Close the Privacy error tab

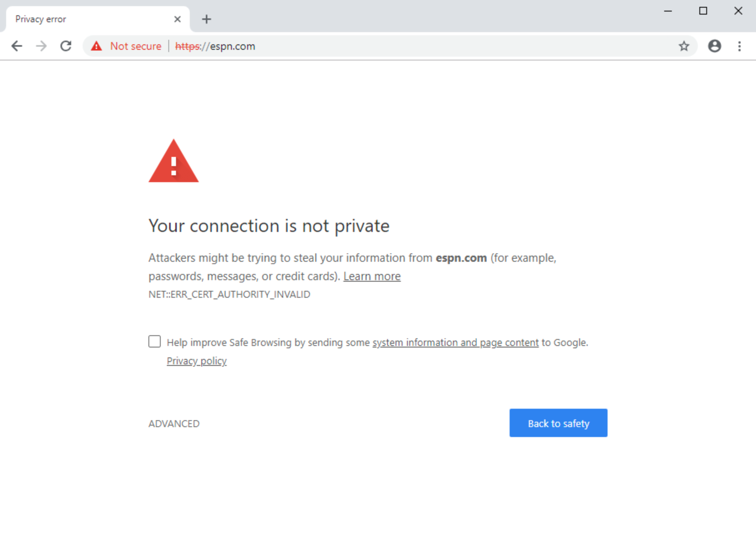(x=177, y=19)
